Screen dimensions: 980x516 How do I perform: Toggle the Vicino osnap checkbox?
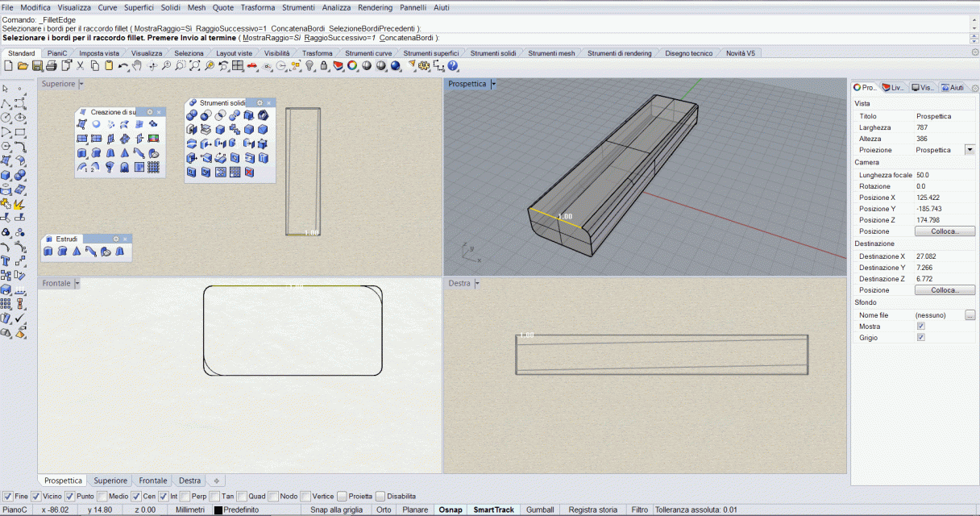coord(37,496)
